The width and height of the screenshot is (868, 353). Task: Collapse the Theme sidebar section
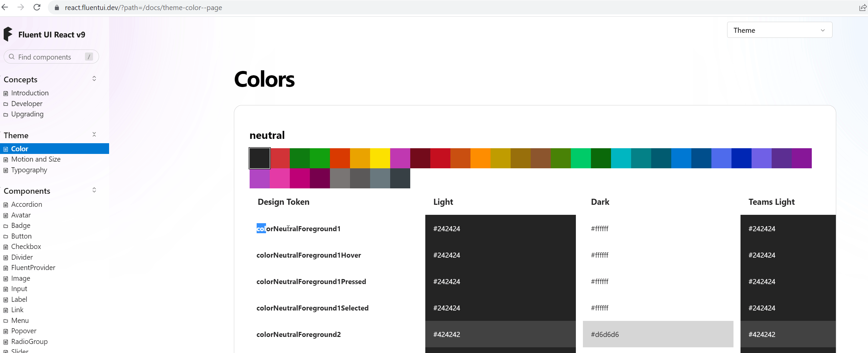tap(94, 134)
